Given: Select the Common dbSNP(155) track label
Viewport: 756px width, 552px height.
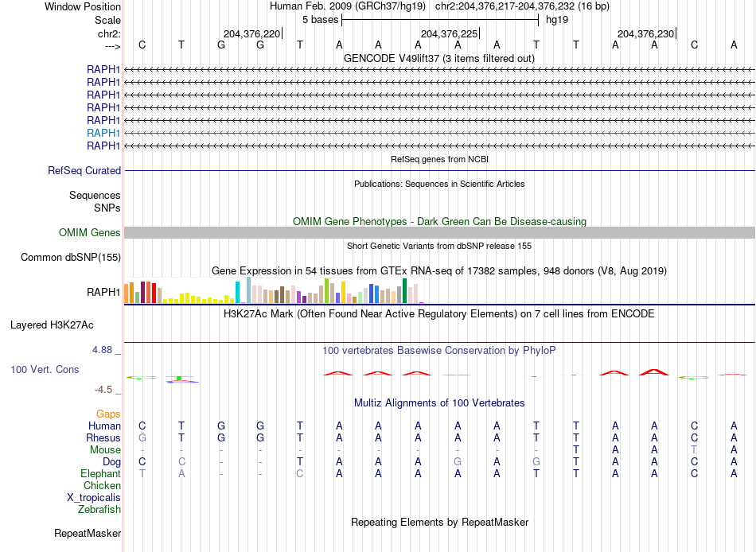Looking at the screenshot, I should pyautogui.click(x=71, y=258).
